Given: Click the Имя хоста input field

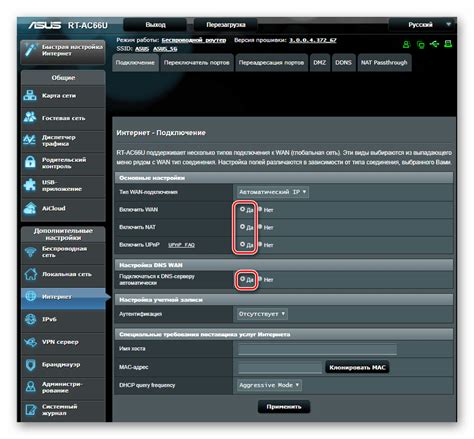Looking at the screenshot, I should coord(317,349).
